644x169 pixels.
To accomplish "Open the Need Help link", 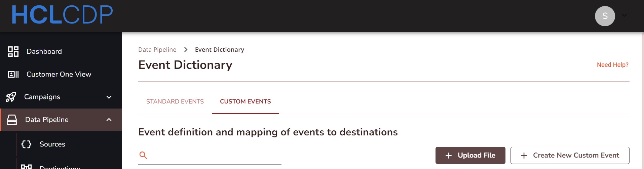I will coord(612,65).
